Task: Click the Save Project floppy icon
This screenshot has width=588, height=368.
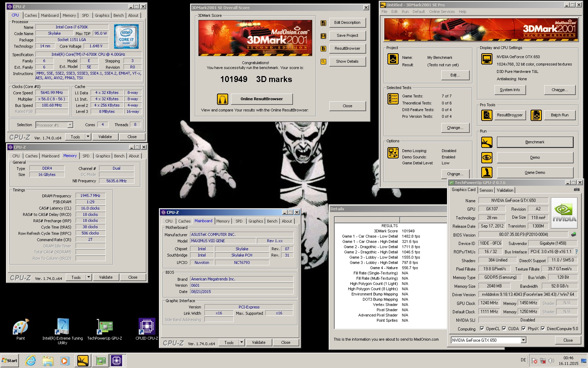Action: (x=323, y=36)
